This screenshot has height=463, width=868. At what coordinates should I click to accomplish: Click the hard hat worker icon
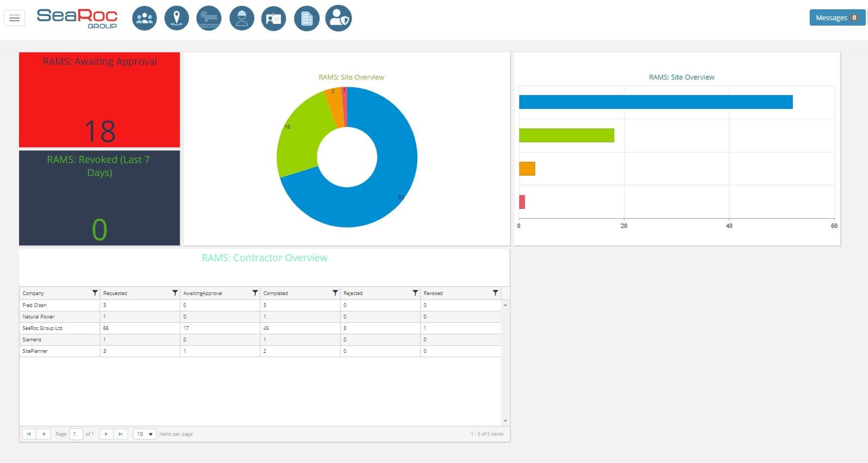(241, 19)
